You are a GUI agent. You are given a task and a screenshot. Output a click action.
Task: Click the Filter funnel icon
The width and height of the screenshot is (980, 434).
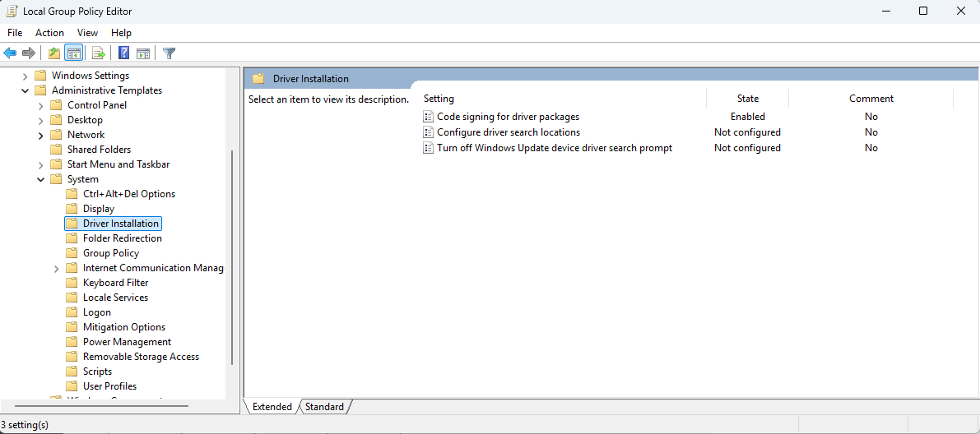[169, 53]
